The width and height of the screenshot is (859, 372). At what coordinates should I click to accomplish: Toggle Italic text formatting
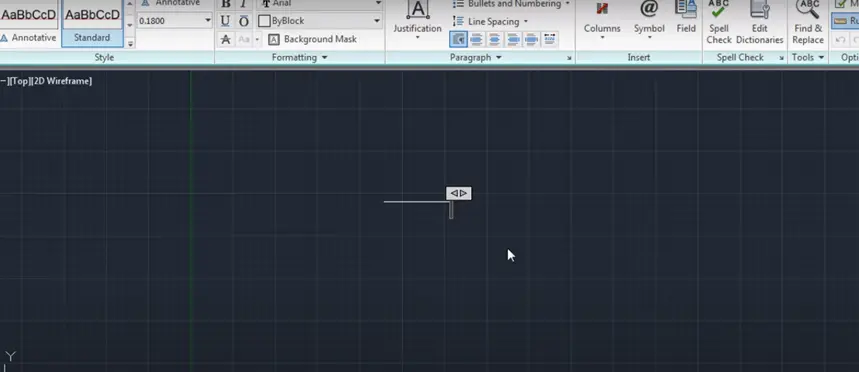point(244,4)
